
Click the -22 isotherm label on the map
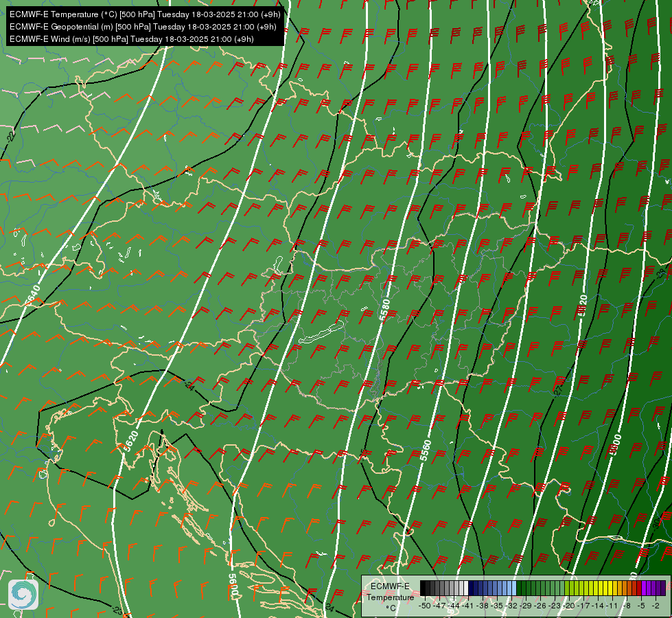pyautogui.click(x=12, y=137)
